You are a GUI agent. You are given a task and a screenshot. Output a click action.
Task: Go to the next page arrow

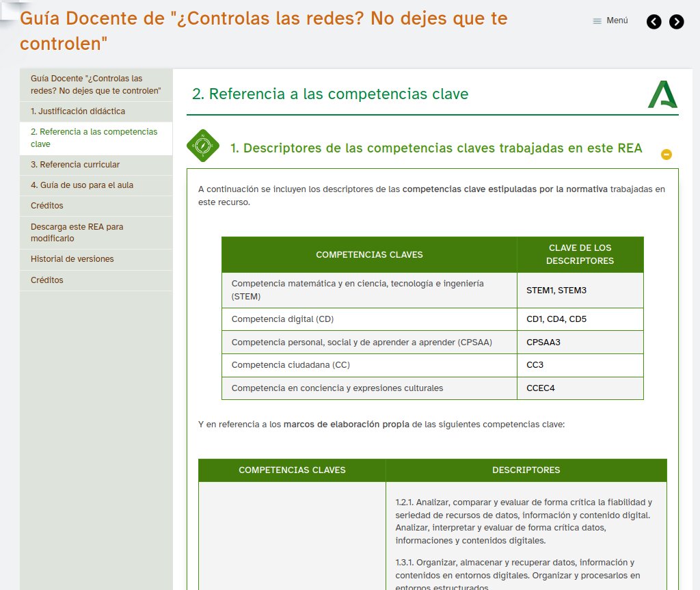click(676, 21)
